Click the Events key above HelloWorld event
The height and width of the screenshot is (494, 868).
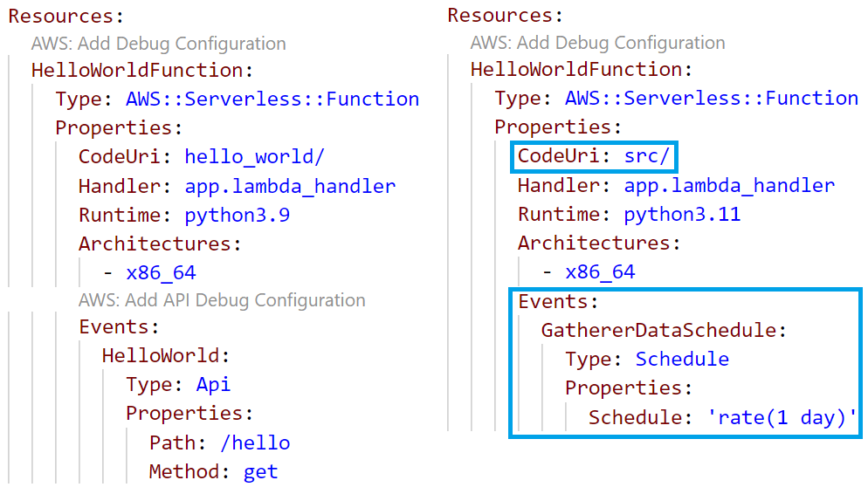click(x=117, y=327)
